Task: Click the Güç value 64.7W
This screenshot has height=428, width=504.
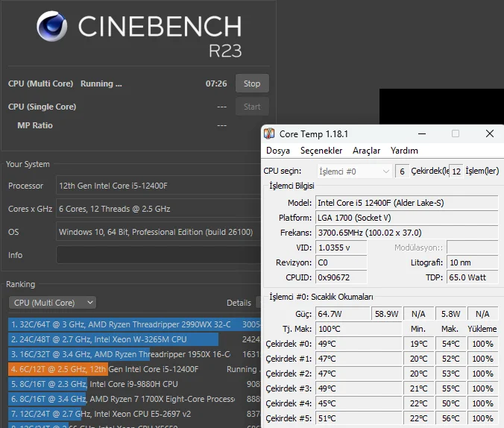Action: (342, 314)
